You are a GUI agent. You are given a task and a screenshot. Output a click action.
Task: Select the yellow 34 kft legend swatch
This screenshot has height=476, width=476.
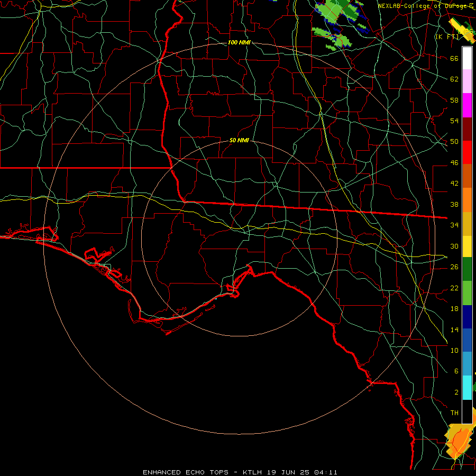click(467, 246)
